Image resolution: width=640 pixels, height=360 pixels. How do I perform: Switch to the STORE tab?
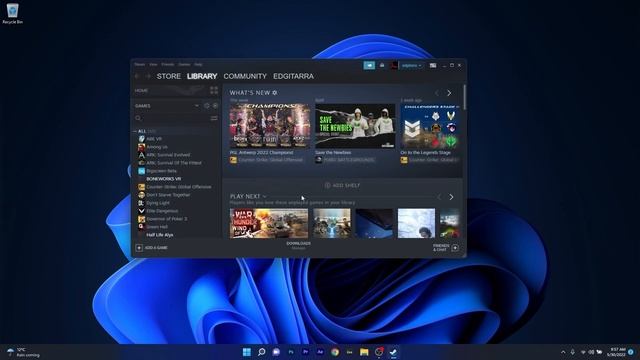[x=169, y=76]
